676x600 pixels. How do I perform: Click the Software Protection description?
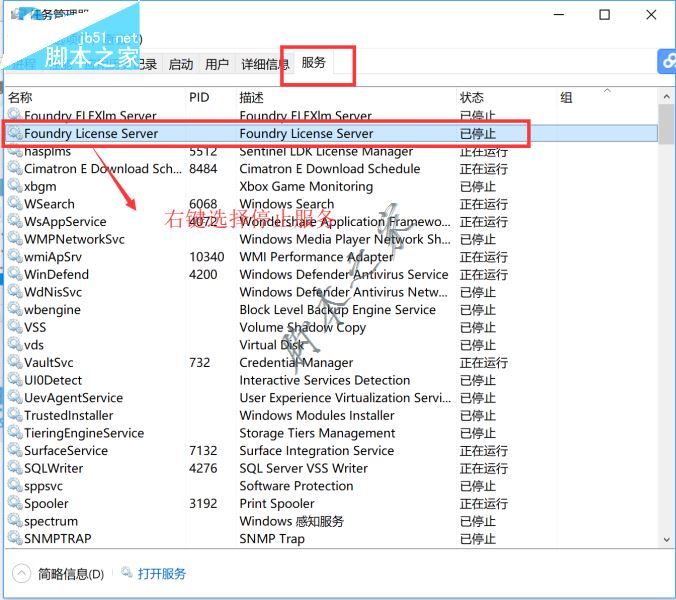(296, 486)
